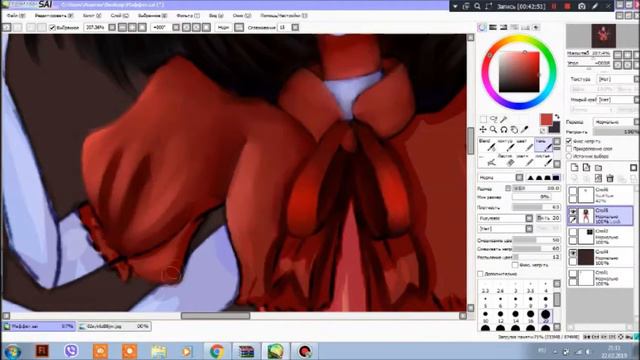Swap foreground and background colors arrow
The height and width of the screenshot is (360, 640).
557,117
